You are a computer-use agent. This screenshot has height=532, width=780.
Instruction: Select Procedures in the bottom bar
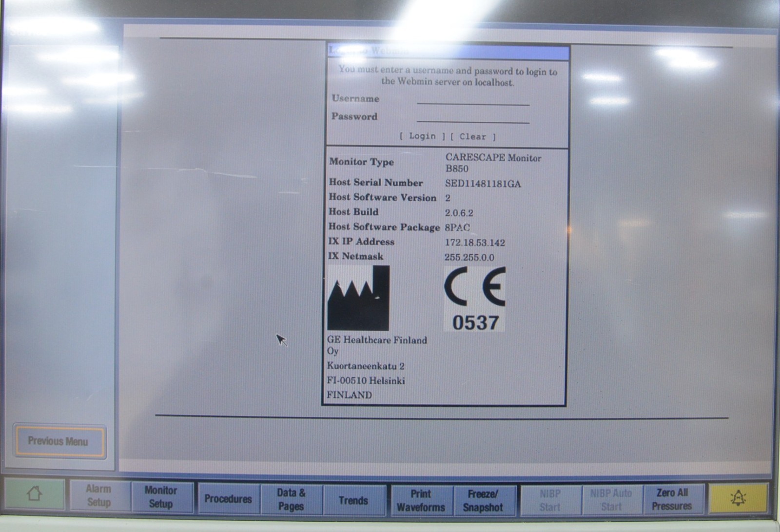tap(228, 499)
